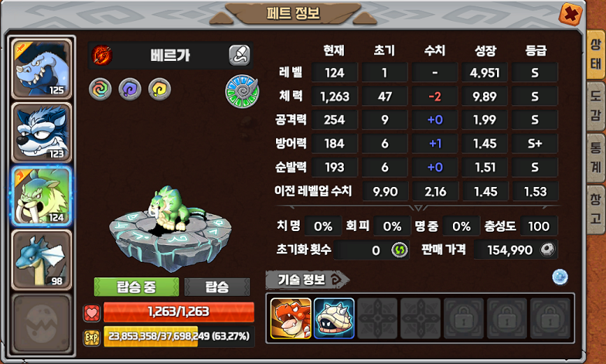Click the rename pencil icon beside 베르가

point(240,56)
